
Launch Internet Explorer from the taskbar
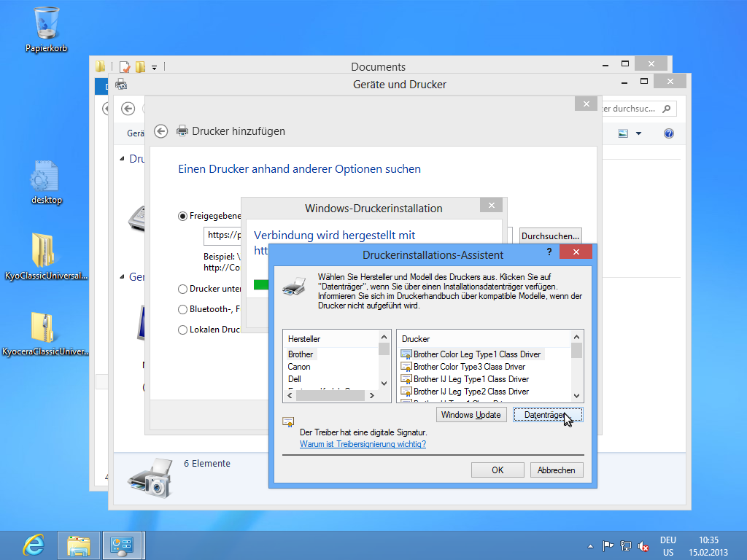pos(34,545)
